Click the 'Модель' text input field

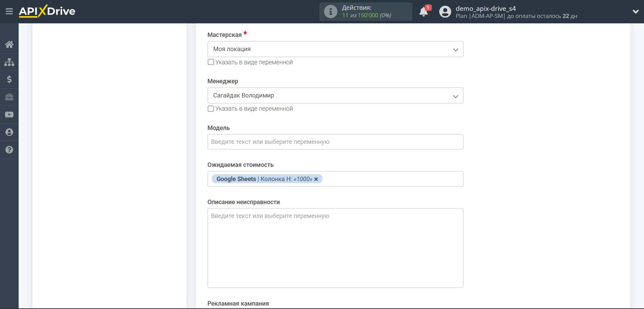click(x=335, y=142)
